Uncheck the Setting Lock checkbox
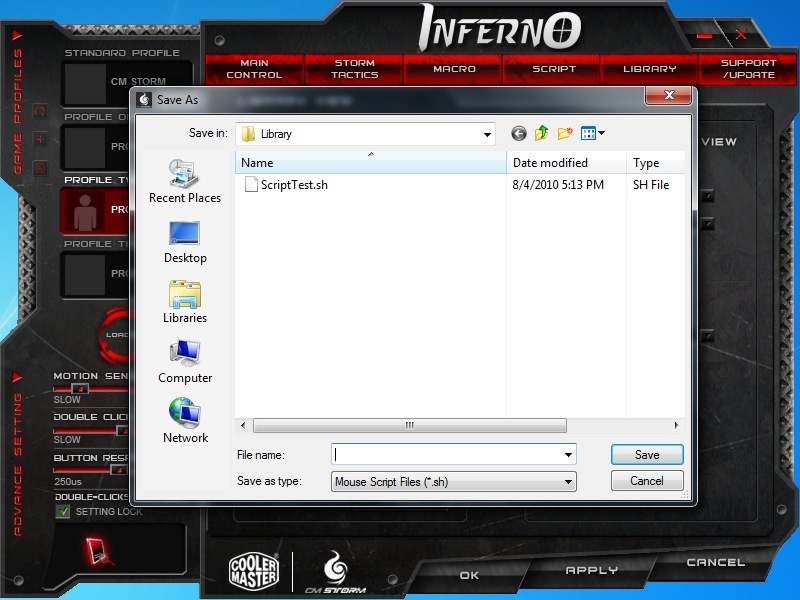This screenshot has height=600, width=800. [x=63, y=511]
